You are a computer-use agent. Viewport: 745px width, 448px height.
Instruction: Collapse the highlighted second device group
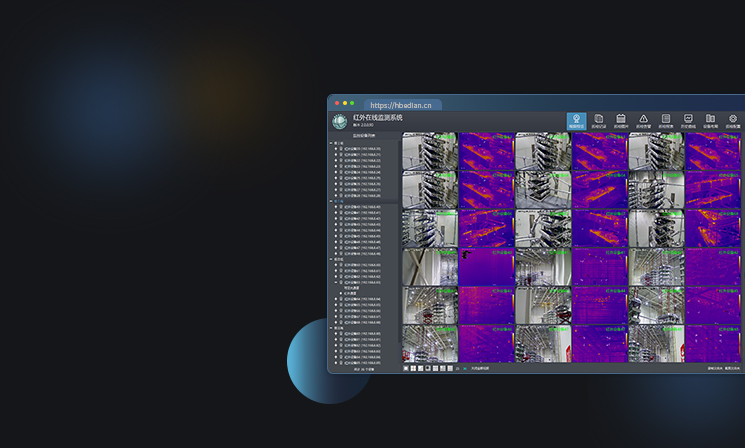pos(331,201)
